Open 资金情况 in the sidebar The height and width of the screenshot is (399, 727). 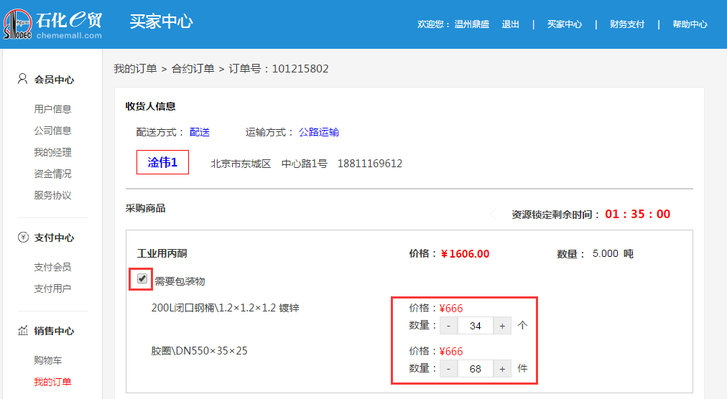pyautogui.click(x=52, y=174)
